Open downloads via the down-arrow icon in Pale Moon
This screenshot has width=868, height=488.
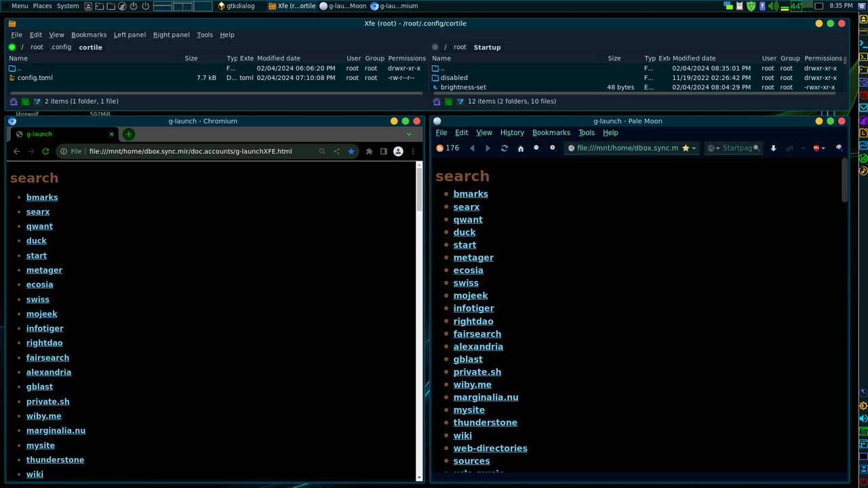774,148
